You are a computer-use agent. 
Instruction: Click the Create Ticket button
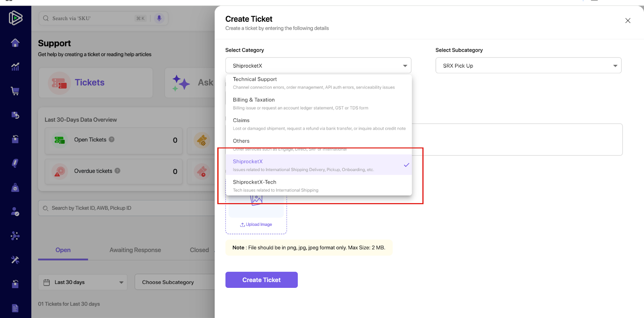click(262, 280)
